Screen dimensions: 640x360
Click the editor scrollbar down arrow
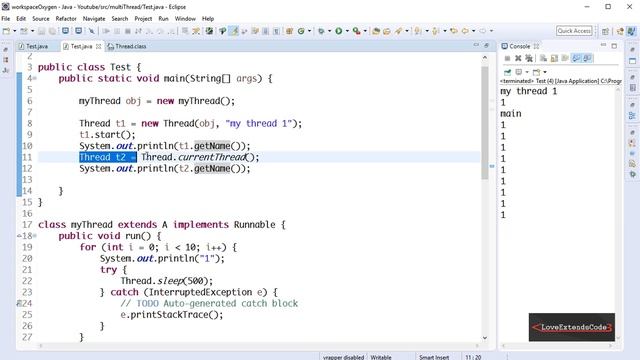pyautogui.click(x=485, y=338)
